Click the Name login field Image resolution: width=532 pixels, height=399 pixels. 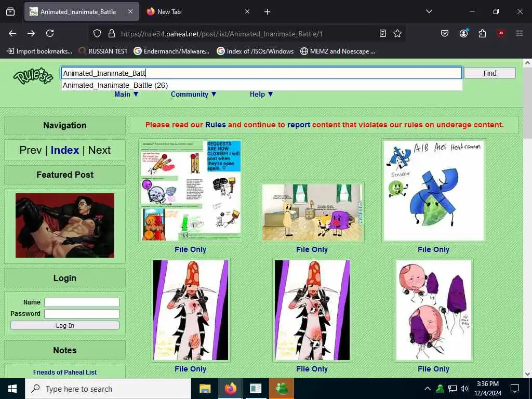(x=82, y=302)
